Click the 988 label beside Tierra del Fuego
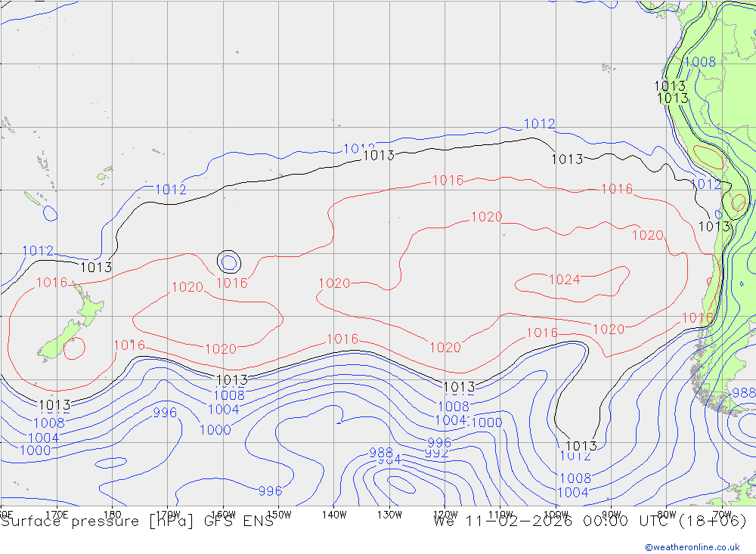 744,392
